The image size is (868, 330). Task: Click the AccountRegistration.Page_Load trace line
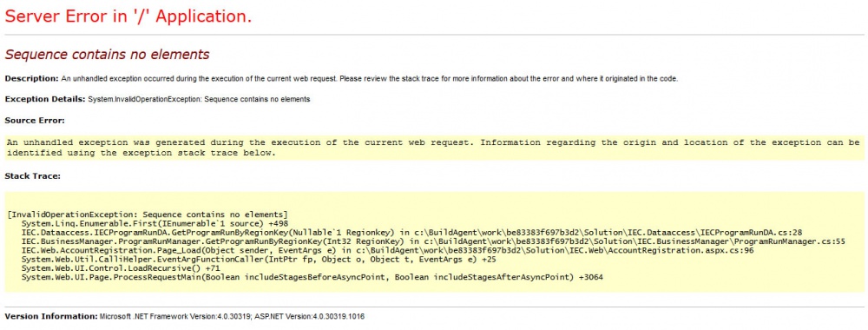[x=387, y=251]
